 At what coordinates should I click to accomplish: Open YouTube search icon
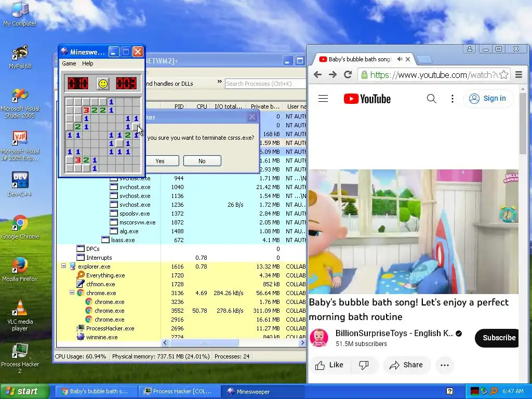(431, 99)
